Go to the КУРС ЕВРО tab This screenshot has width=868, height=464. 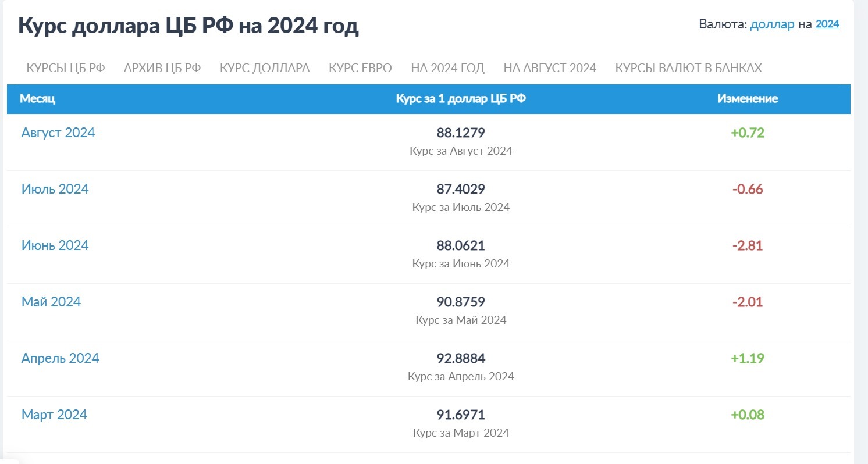point(360,68)
